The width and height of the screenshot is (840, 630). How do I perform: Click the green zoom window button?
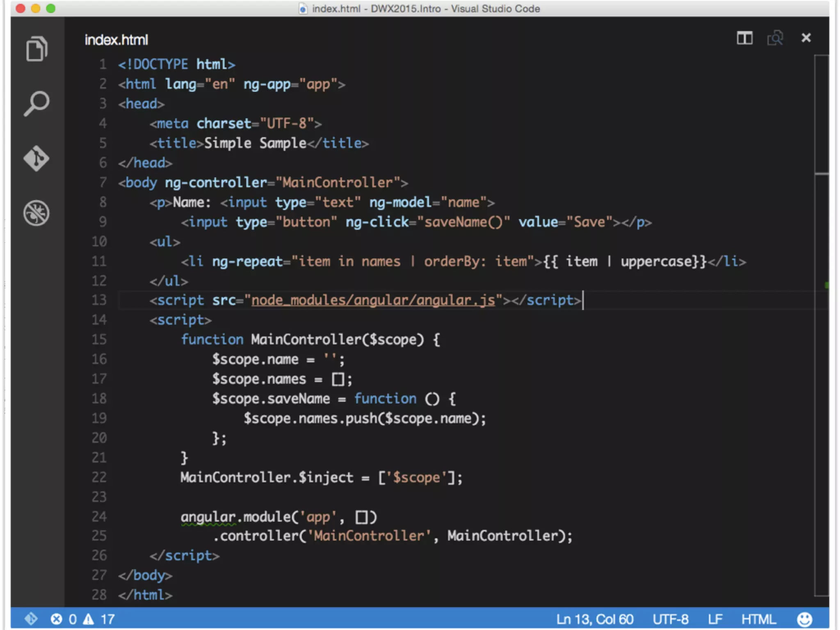click(51, 8)
